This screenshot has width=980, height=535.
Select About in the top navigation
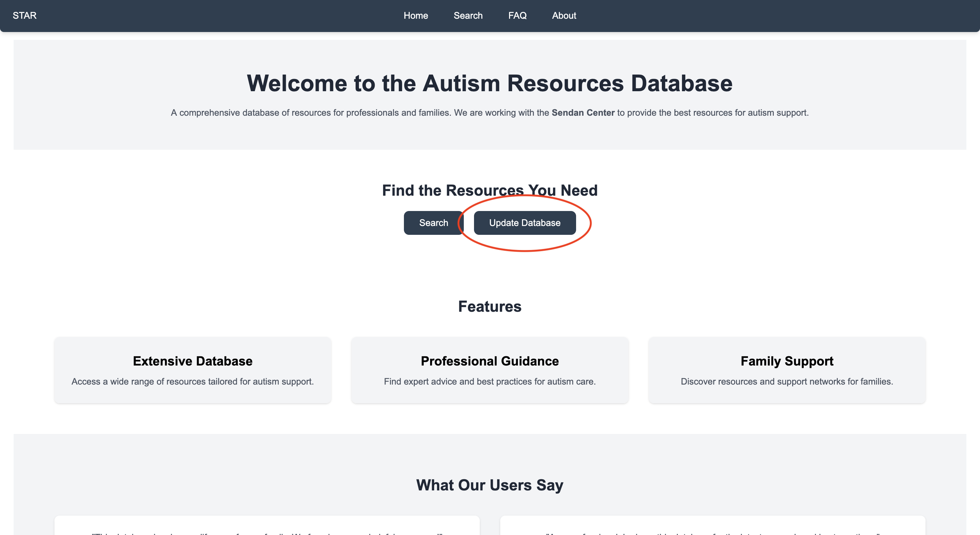[564, 16]
